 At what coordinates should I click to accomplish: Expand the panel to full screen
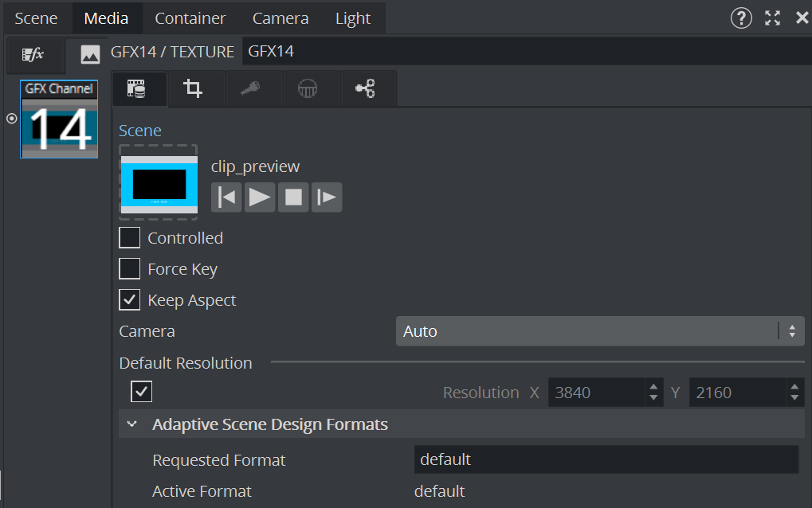(x=772, y=18)
